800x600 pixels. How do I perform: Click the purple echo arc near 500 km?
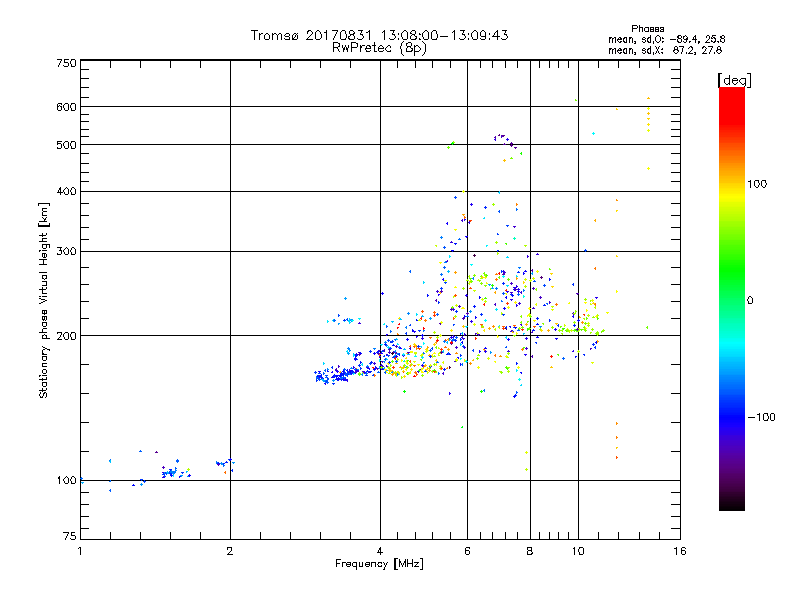tap(504, 139)
